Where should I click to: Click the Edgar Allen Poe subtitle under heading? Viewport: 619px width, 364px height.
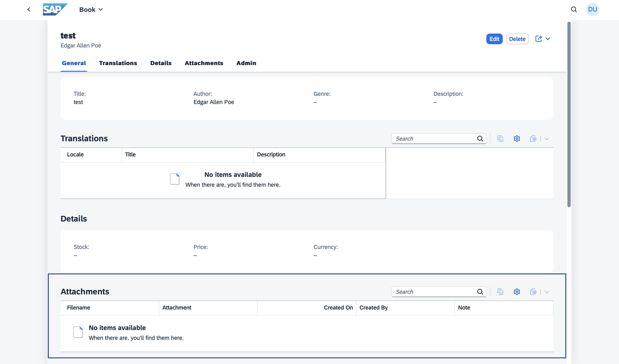click(x=81, y=45)
